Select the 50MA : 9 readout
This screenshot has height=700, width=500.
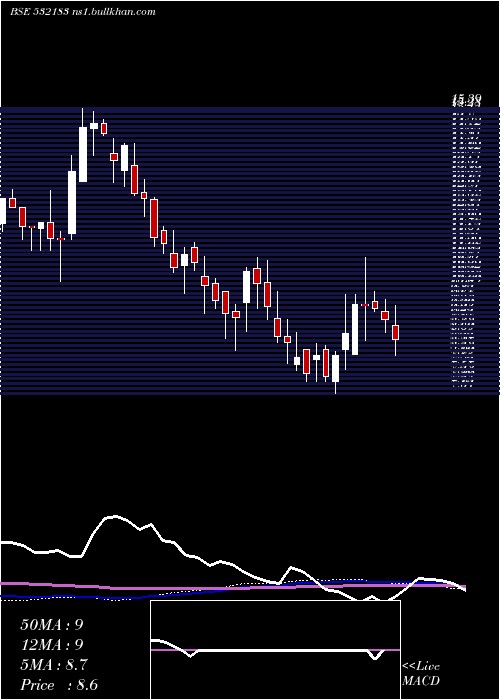[x=52, y=625]
